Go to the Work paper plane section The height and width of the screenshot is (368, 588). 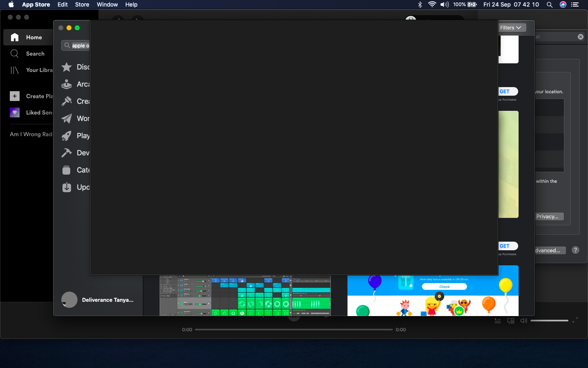point(67,119)
